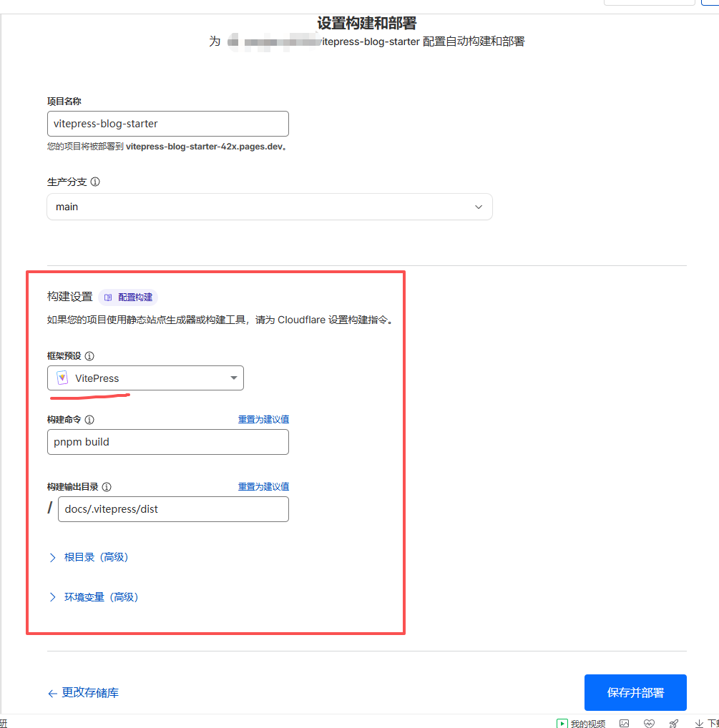Click the image icon in the bottom toolbar

coord(624,724)
